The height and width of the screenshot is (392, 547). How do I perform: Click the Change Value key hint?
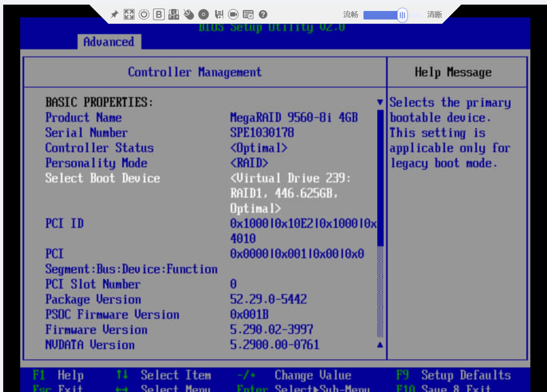click(x=294, y=375)
